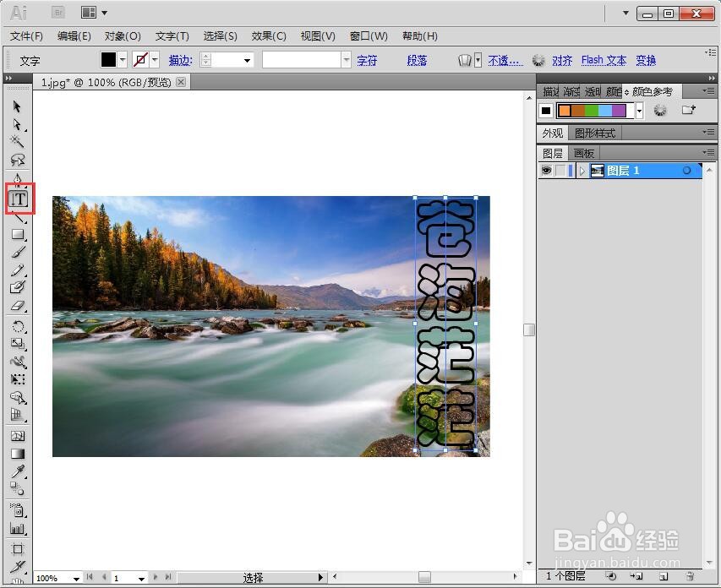
Task: Click edit colors wheel in color guide panel
Action: [x=660, y=111]
